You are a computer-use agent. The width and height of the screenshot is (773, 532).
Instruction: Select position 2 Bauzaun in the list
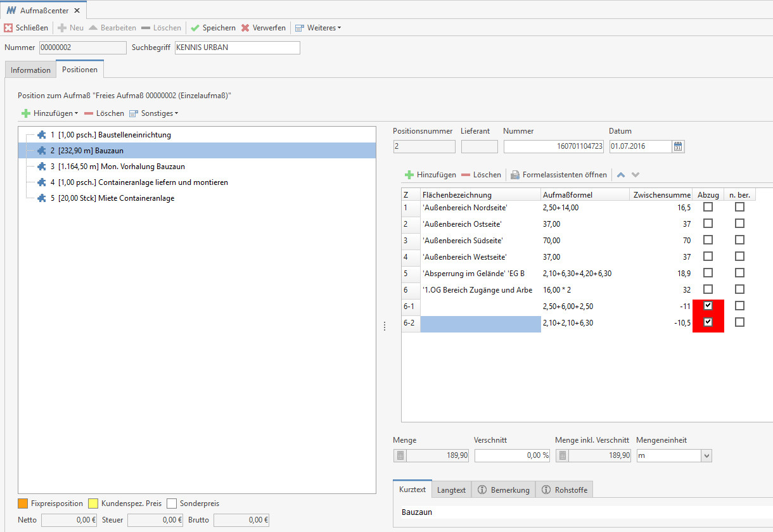pyautogui.click(x=101, y=150)
